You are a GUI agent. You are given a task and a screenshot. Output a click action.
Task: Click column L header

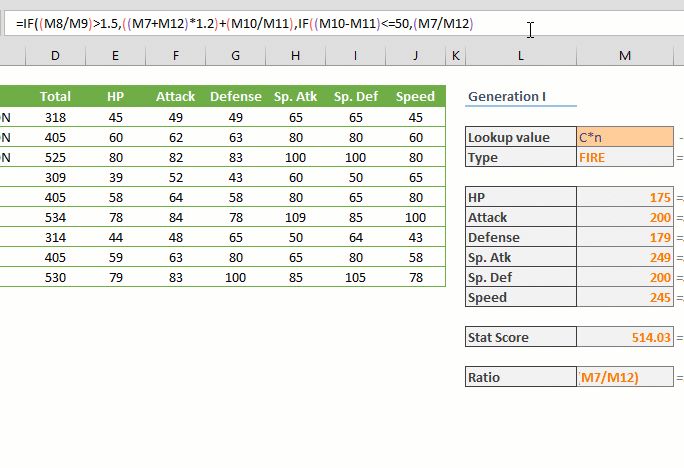pos(521,55)
